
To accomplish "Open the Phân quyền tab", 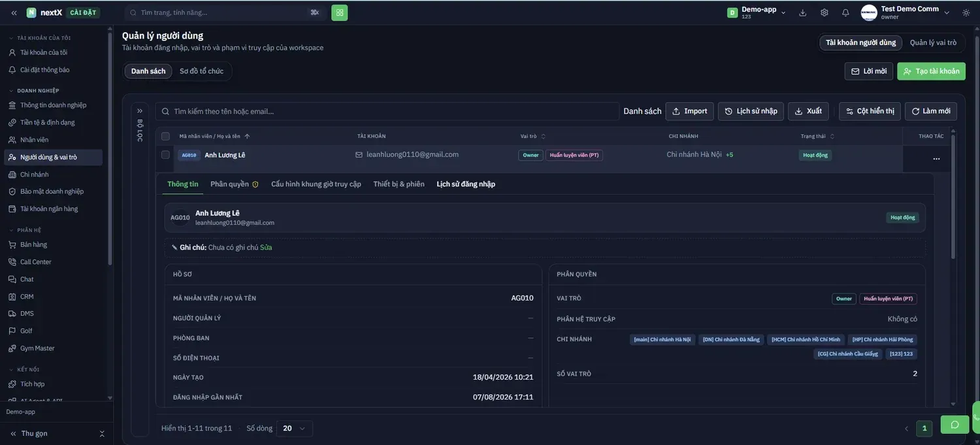I will click(234, 184).
